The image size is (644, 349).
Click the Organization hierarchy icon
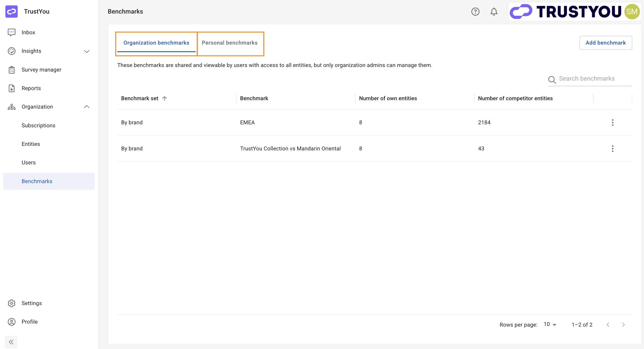pyautogui.click(x=11, y=107)
